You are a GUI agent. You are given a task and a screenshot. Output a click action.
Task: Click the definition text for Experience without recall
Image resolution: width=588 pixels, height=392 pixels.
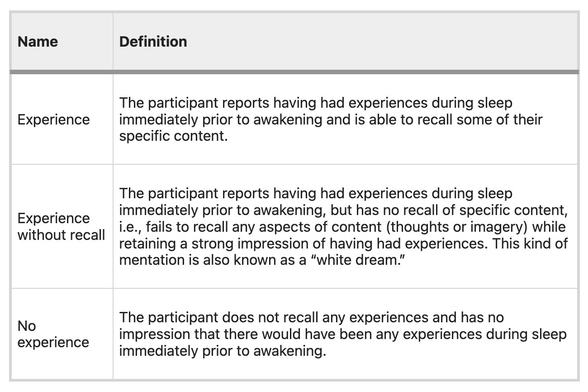click(343, 226)
